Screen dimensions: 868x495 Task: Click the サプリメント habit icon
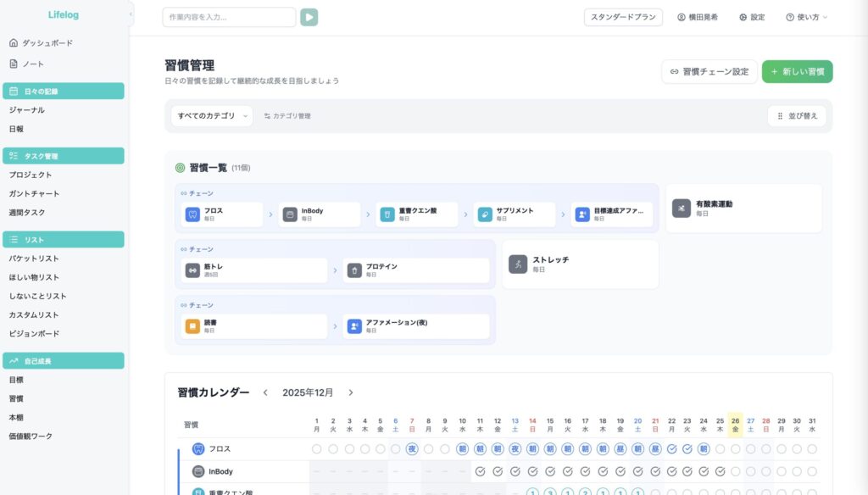pos(487,214)
